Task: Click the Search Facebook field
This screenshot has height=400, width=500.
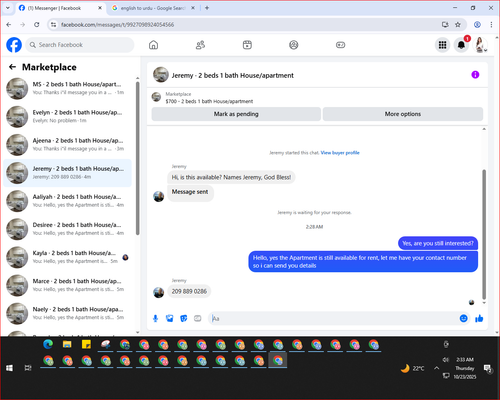Action: tap(80, 45)
